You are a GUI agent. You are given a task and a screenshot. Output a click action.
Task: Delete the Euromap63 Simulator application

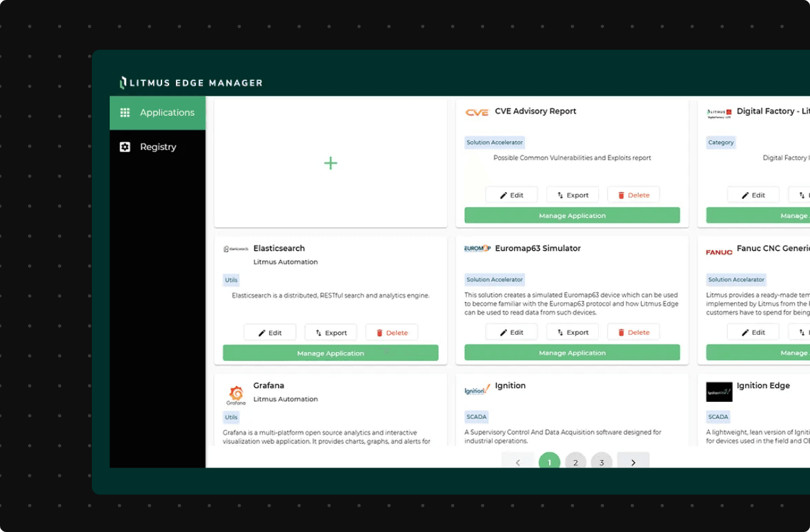633,332
